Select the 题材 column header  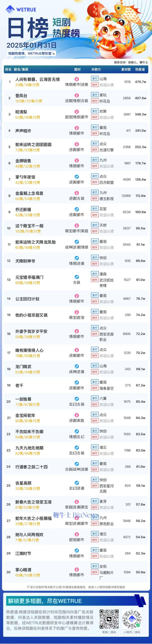(78, 69)
